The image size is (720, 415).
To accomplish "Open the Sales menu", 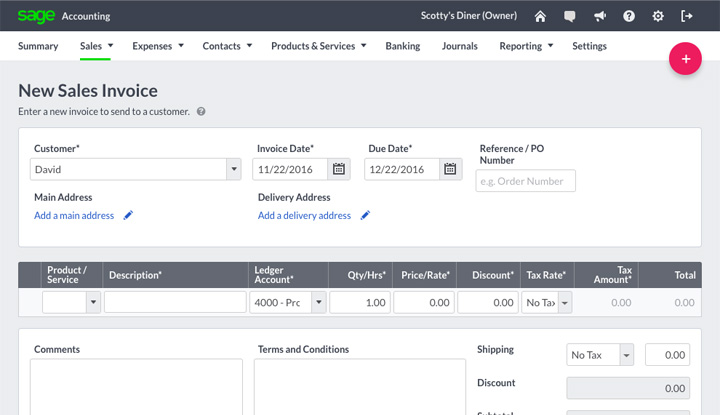I will (96, 46).
